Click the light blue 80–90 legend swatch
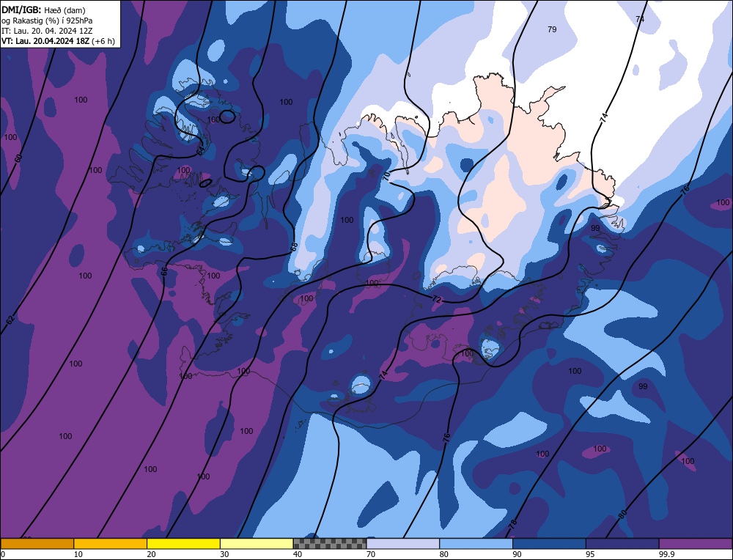The image size is (733, 560). tap(476, 544)
